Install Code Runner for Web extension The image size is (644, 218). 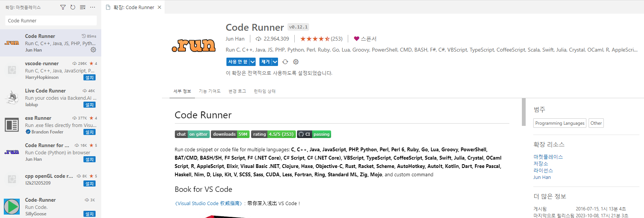[90, 159]
